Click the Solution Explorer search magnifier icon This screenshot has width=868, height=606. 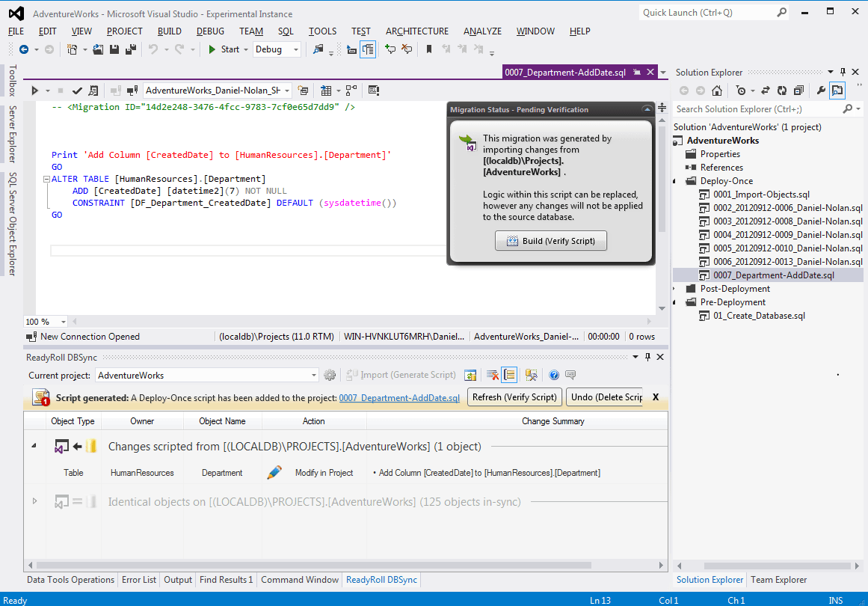848,109
